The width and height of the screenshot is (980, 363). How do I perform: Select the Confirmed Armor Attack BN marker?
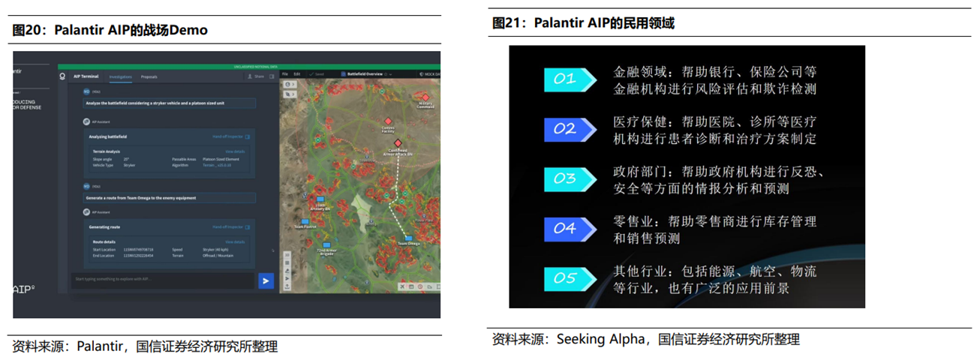[398, 142]
